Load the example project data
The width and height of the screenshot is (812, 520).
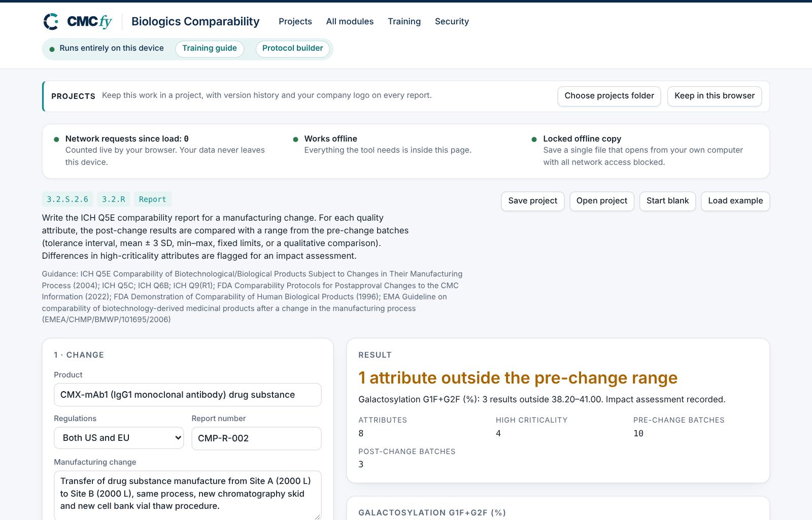coord(735,201)
